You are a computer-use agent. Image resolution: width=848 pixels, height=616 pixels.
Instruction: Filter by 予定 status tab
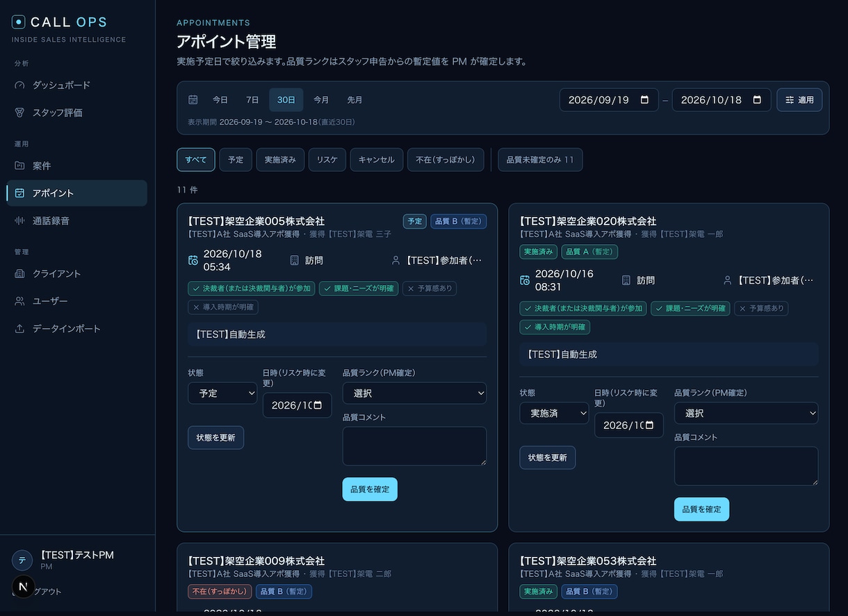click(x=236, y=160)
